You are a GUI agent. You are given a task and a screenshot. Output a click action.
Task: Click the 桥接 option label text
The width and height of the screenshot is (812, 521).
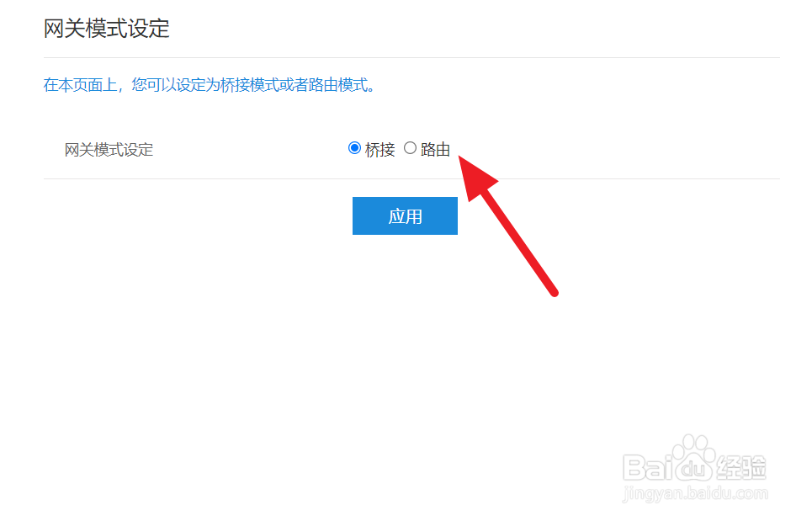(379, 150)
